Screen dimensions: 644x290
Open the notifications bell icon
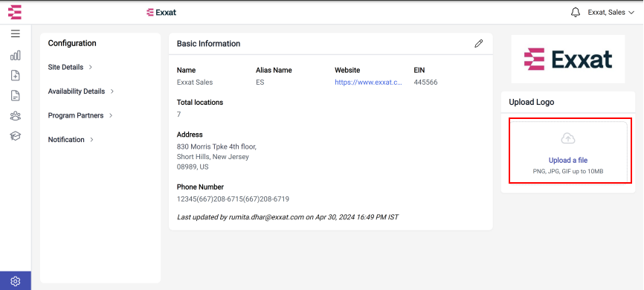576,13
